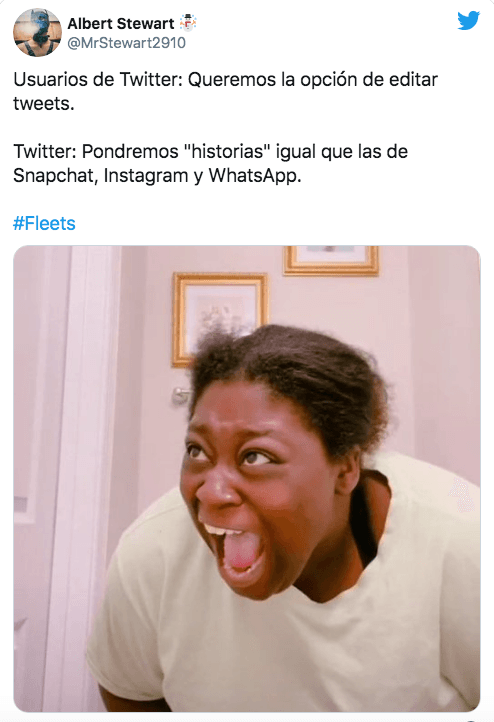Click the sentence starting "Twitter: Pondremos"

[x=210, y=163]
